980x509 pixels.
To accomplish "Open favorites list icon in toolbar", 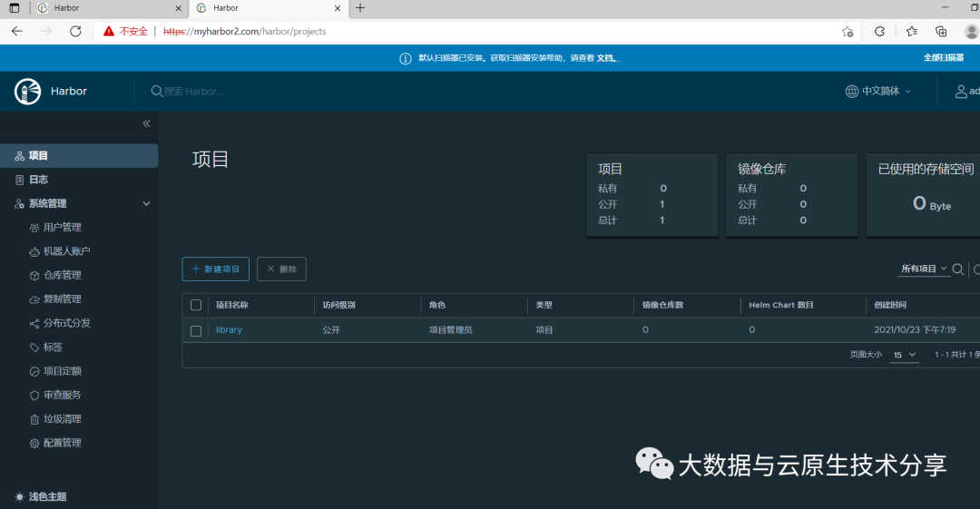I will click(x=912, y=31).
